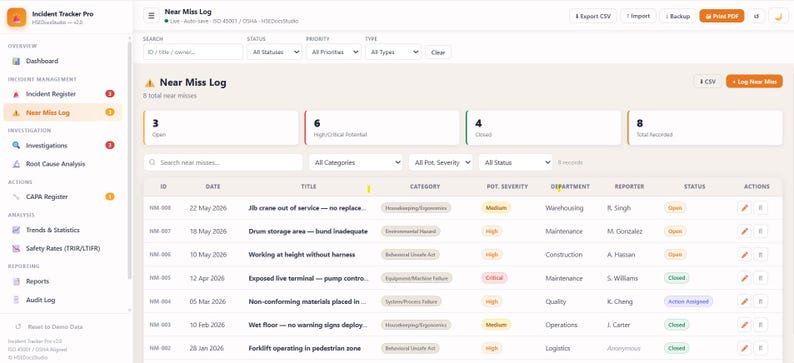Click the top search field for ID/title/owner
The height and width of the screenshot is (363, 794).
coord(193,52)
